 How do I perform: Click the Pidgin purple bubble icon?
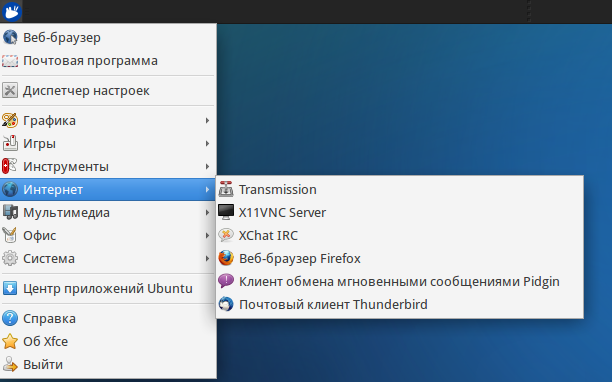pos(226,281)
